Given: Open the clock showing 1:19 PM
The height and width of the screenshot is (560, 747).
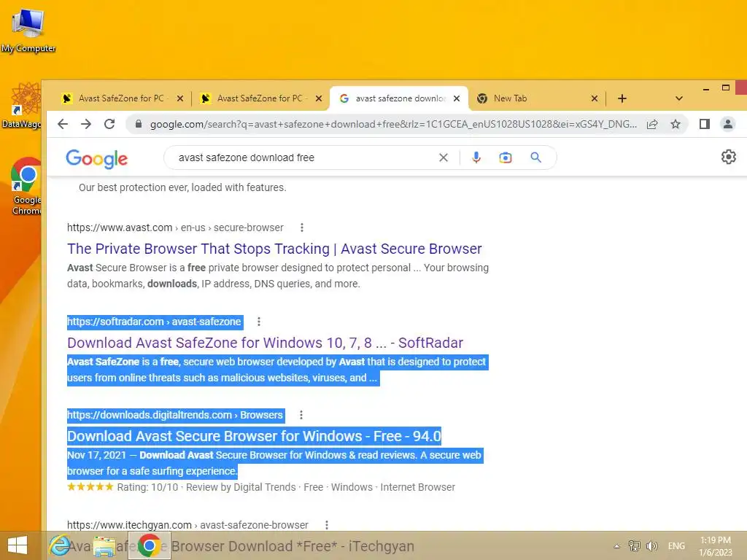Looking at the screenshot, I should 715,546.
